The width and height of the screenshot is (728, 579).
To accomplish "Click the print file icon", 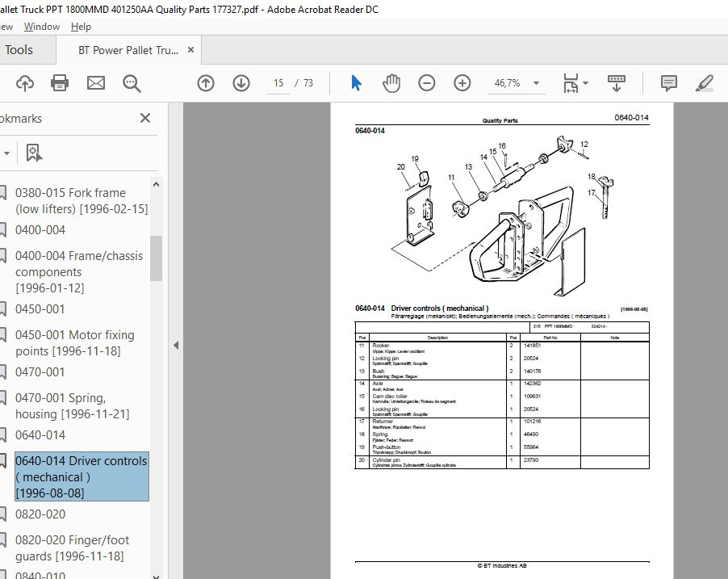I will click(x=60, y=83).
